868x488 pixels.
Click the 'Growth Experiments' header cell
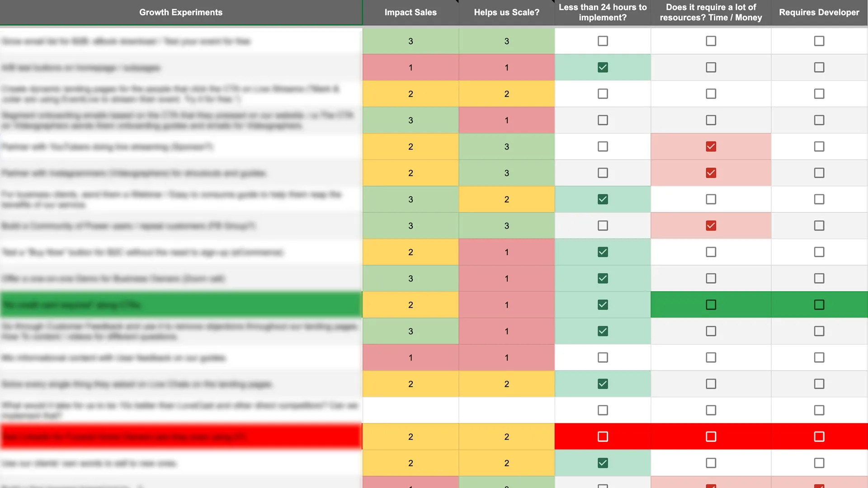click(181, 12)
